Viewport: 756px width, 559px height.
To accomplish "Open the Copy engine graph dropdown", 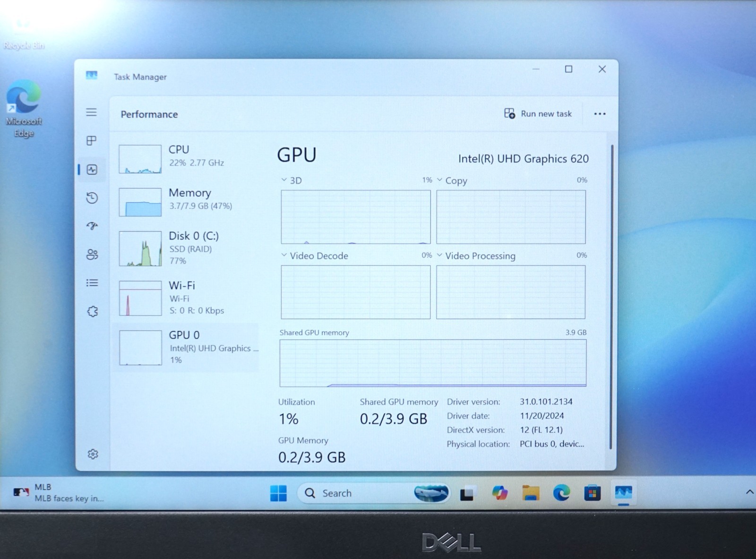I will click(452, 181).
